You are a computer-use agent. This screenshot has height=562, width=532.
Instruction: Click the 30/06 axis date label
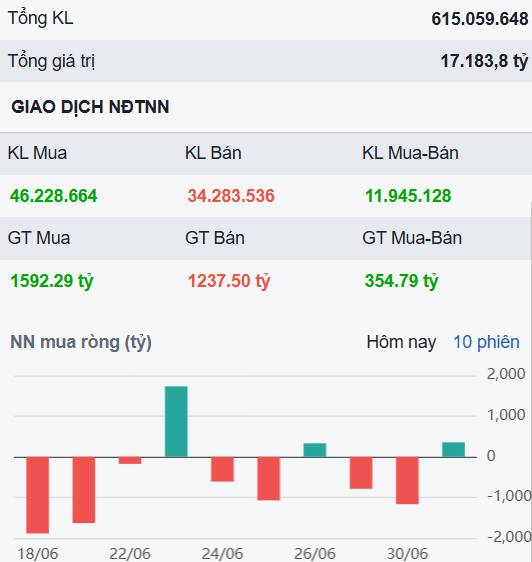[x=407, y=554]
